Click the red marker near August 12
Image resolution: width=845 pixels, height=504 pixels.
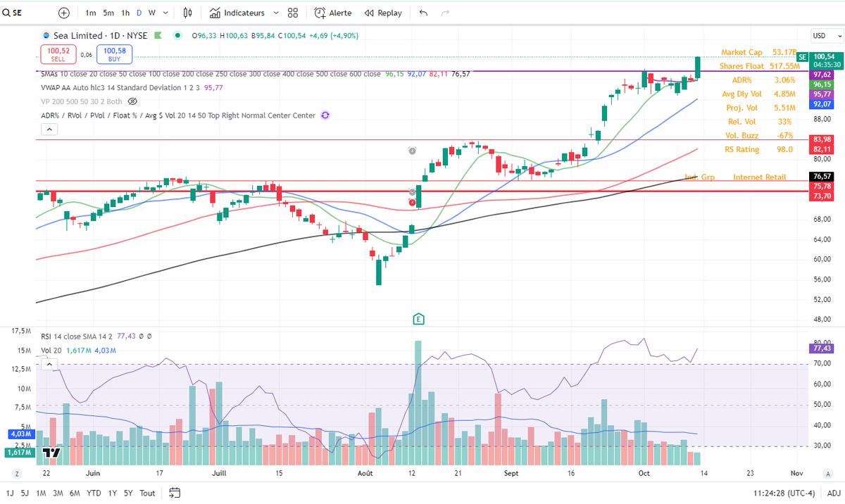[x=413, y=202]
